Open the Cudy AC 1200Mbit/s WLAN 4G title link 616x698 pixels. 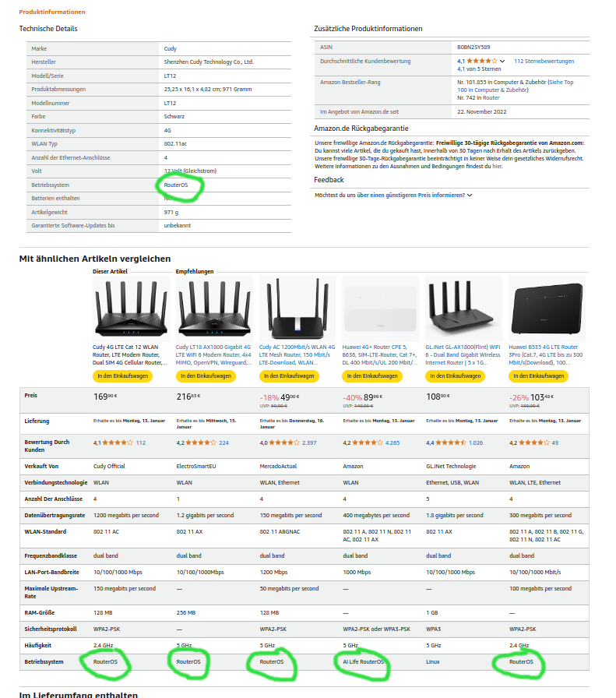pyautogui.click(x=297, y=354)
